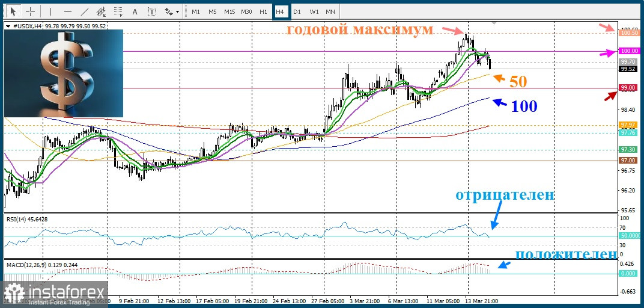Choose the text 'A' tool
This screenshot has width=644, height=308.
click(x=135, y=11)
